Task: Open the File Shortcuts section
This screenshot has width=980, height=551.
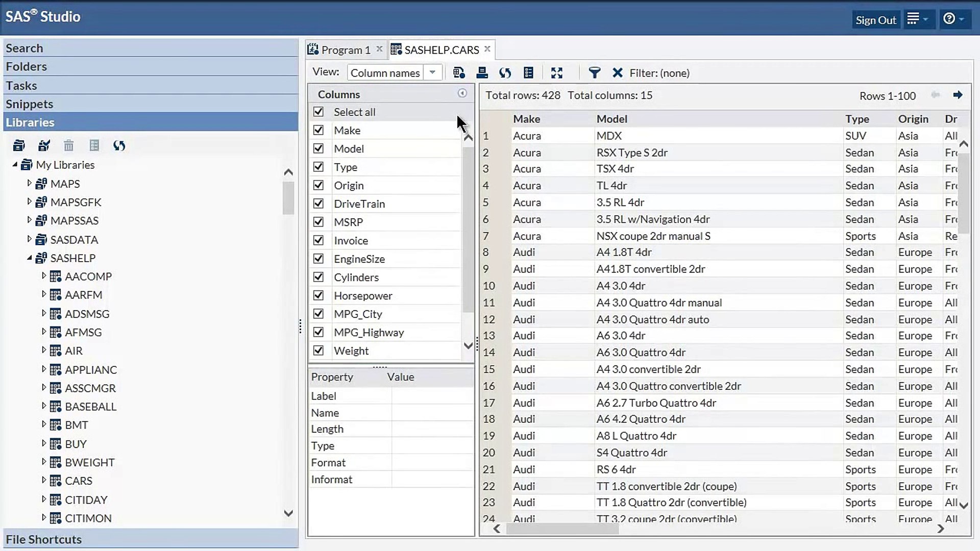Action: (151, 539)
